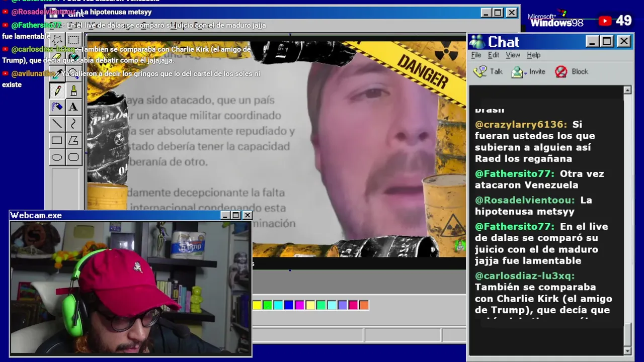Select the Free-Form Select tool in Paint

[57, 40]
